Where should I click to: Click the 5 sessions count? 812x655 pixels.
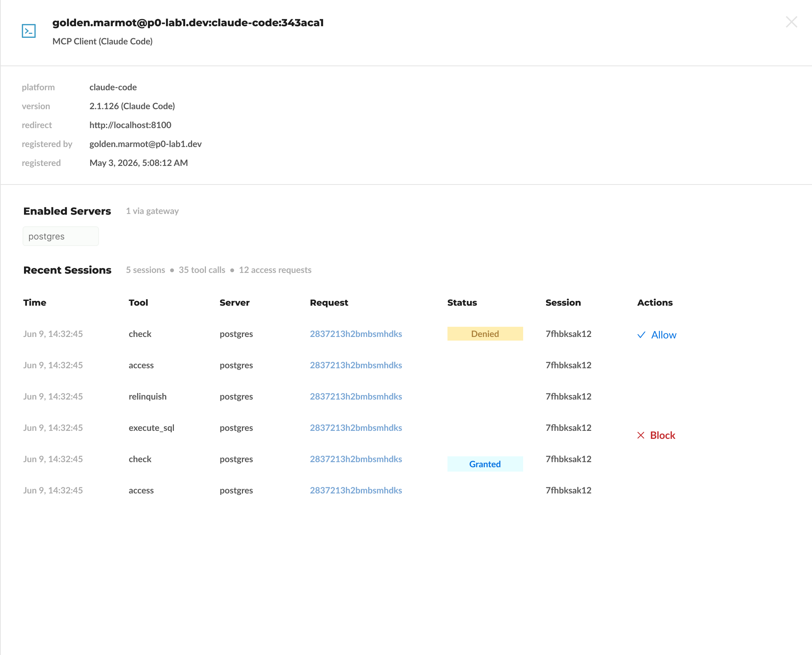(x=145, y=270)
